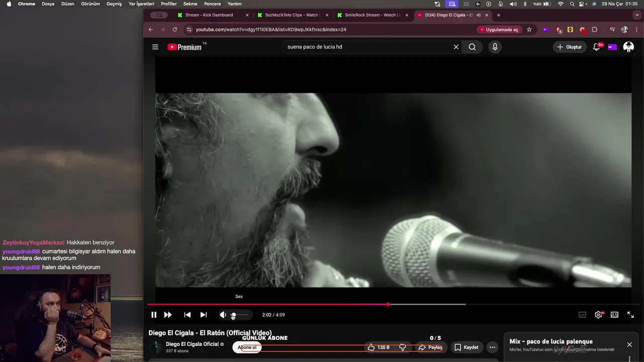Click yellow extension icon in toolbar

[x=570, y=30]
